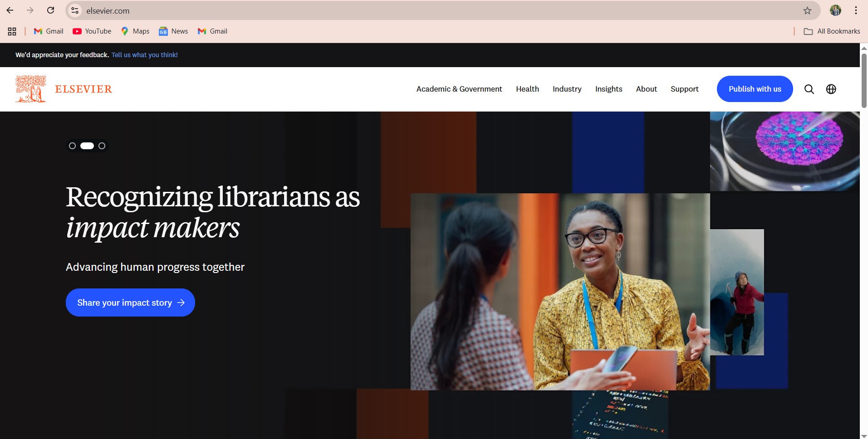This screenshot has width=868, height=439.
Task: Click the Publish with us button
Action: click(x=755, y=89)
